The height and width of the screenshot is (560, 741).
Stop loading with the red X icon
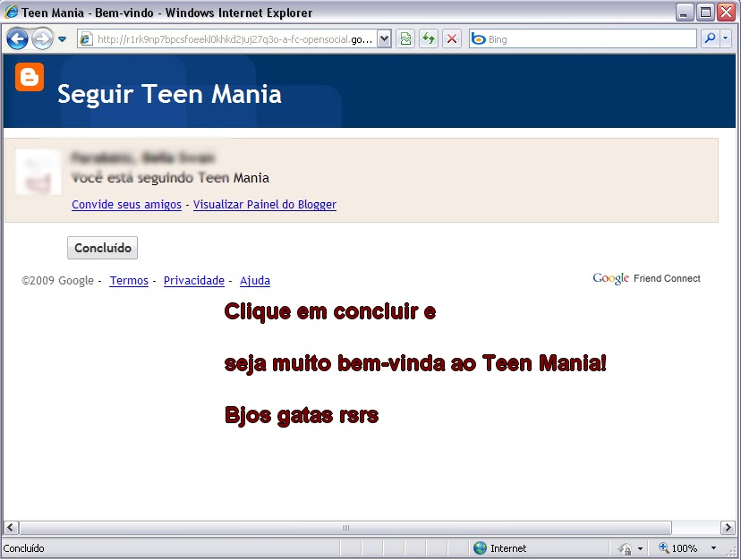[452, 38]
